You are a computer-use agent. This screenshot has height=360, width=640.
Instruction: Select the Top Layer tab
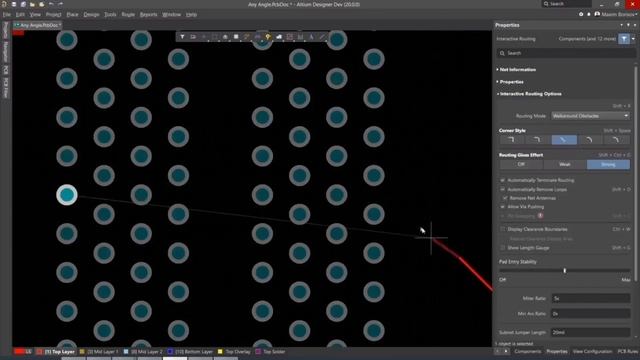point(56,351)
